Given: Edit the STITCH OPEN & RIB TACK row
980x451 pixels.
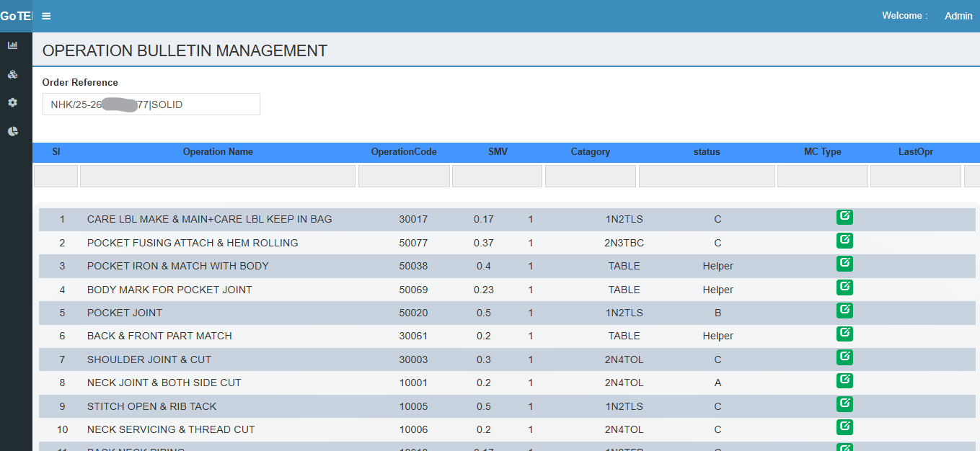Looking at the screenshot, I should [844, 404].
